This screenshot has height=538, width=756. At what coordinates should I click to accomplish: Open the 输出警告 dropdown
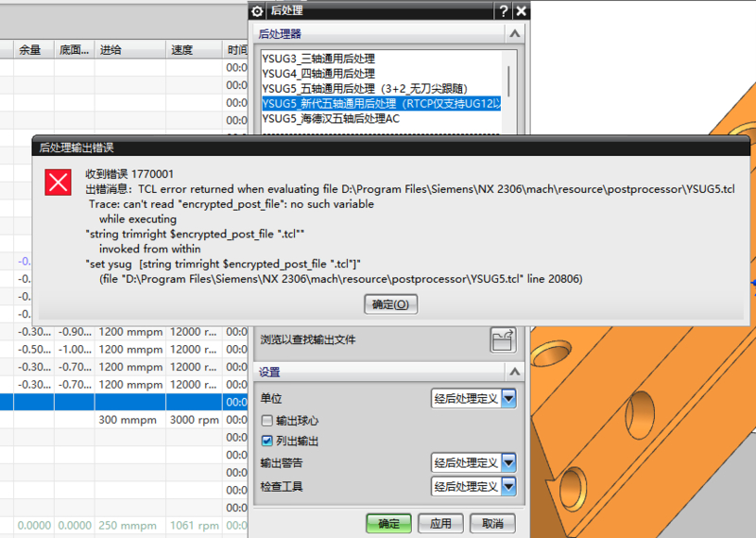tap(473, 462)
